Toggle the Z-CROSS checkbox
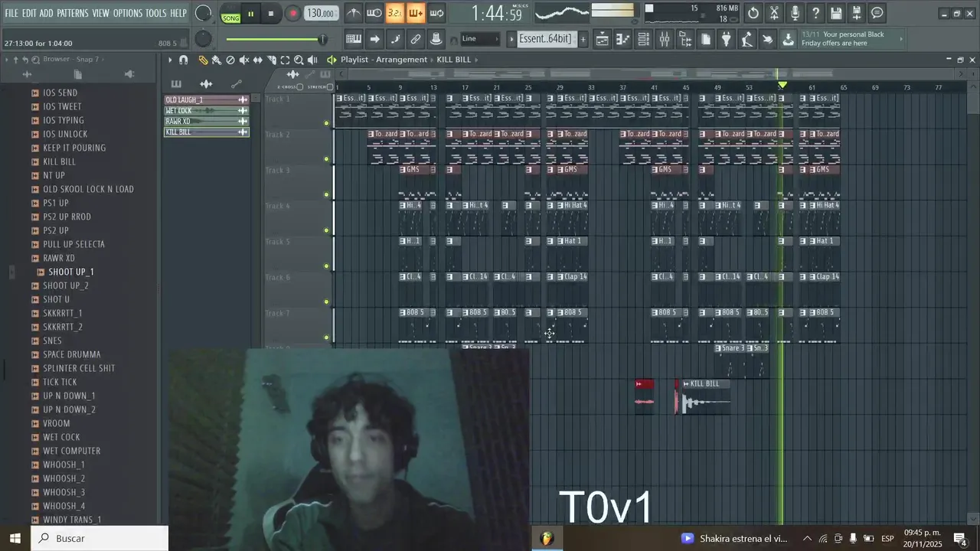980x551 pixels. [x=300, y=87]
